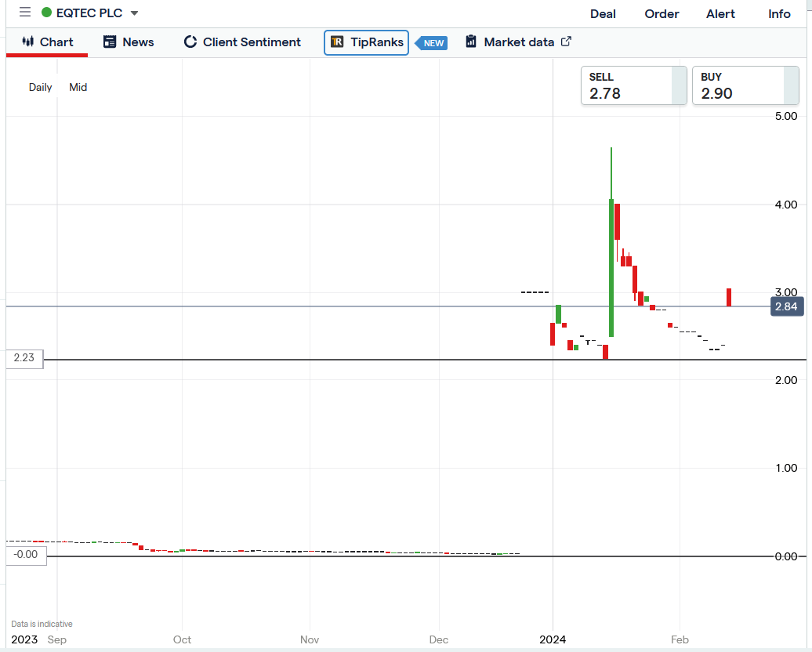Image resolution: width=812 pixels, height=652 pixels.
Task: Click the SELL 2.78 price button
Action: pos(634,85)
